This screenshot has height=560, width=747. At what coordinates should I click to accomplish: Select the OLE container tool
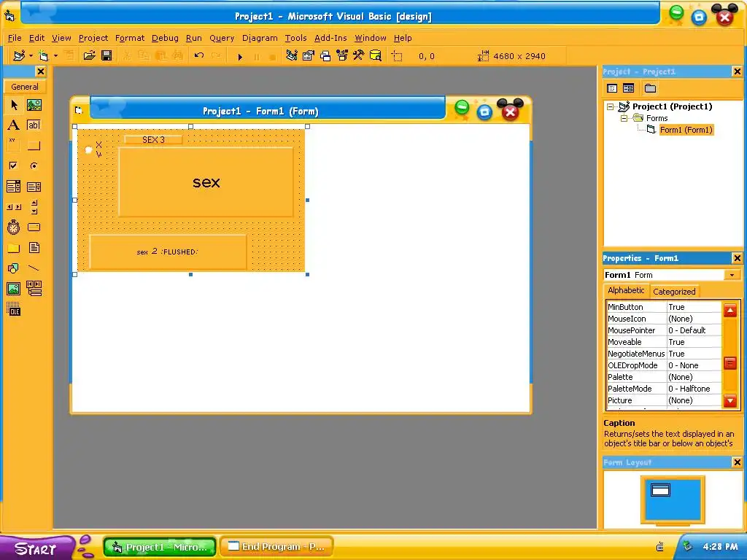(x=14, y=309)
